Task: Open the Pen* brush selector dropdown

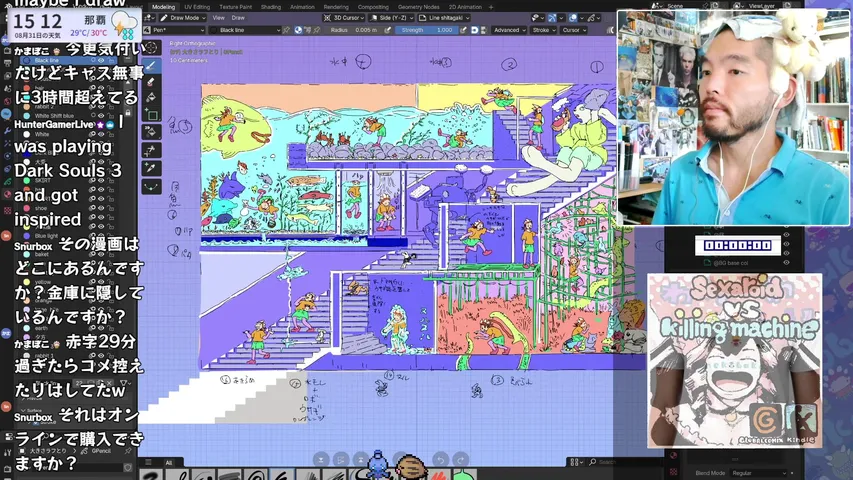Action: coord(175,30)
